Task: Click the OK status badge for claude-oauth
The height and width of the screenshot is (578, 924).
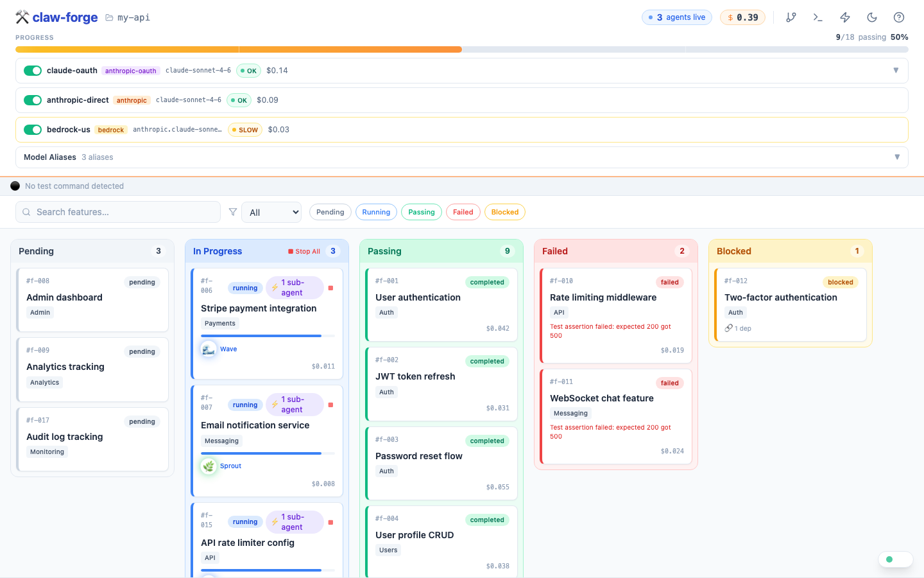Action: tap(248, 71)
